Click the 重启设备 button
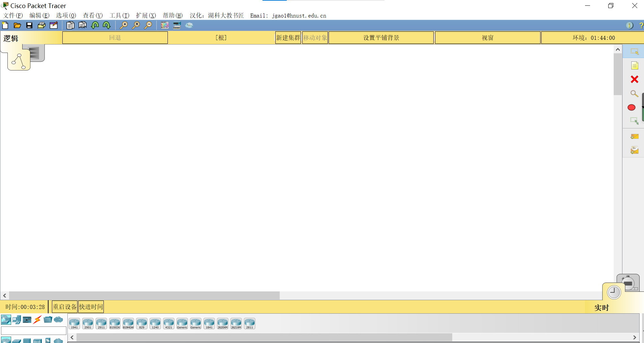The height and width of the screenshot is (343, 644). pos(65,307)
